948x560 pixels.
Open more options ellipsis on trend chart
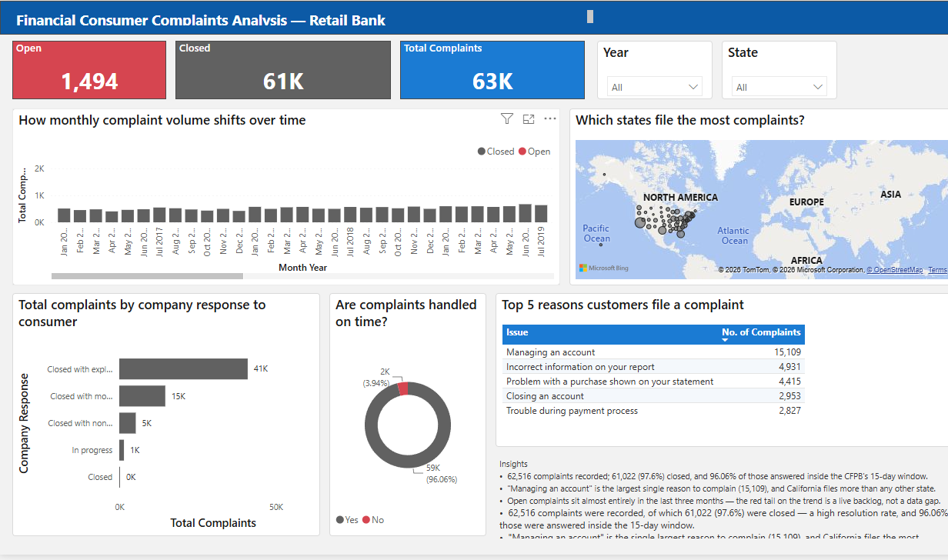pyautogui.click(x=550, y=118)
